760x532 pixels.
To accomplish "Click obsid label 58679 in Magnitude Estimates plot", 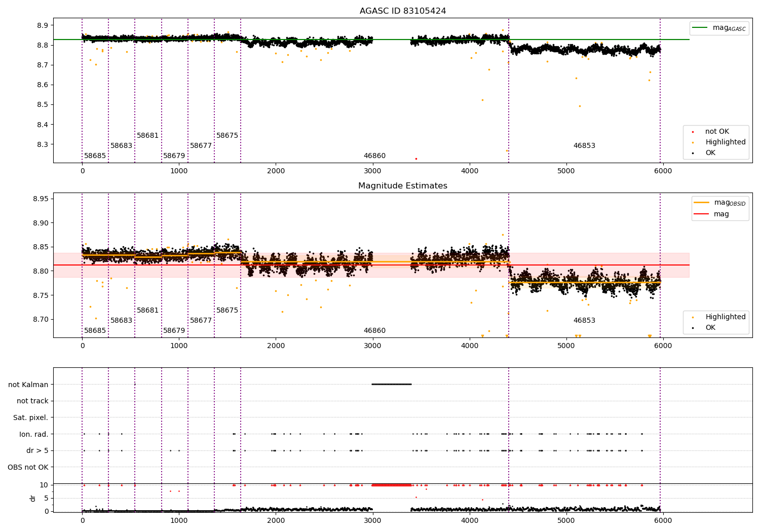I will [174, 331].
